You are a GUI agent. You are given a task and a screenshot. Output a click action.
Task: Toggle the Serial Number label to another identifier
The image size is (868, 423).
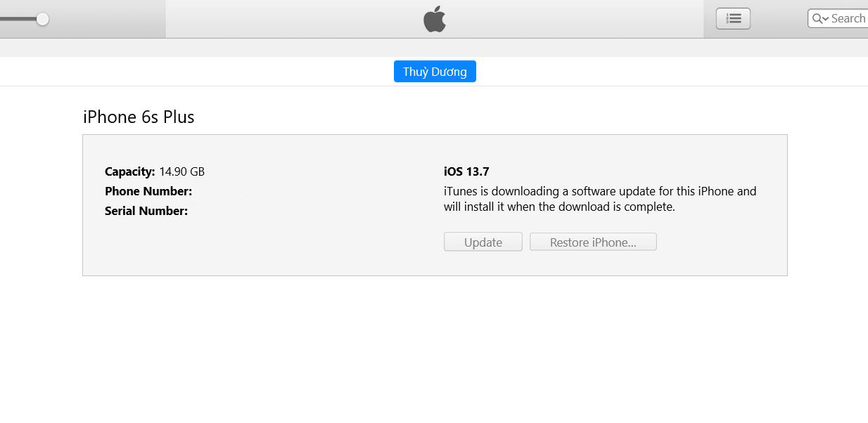[x=146, y=211]
